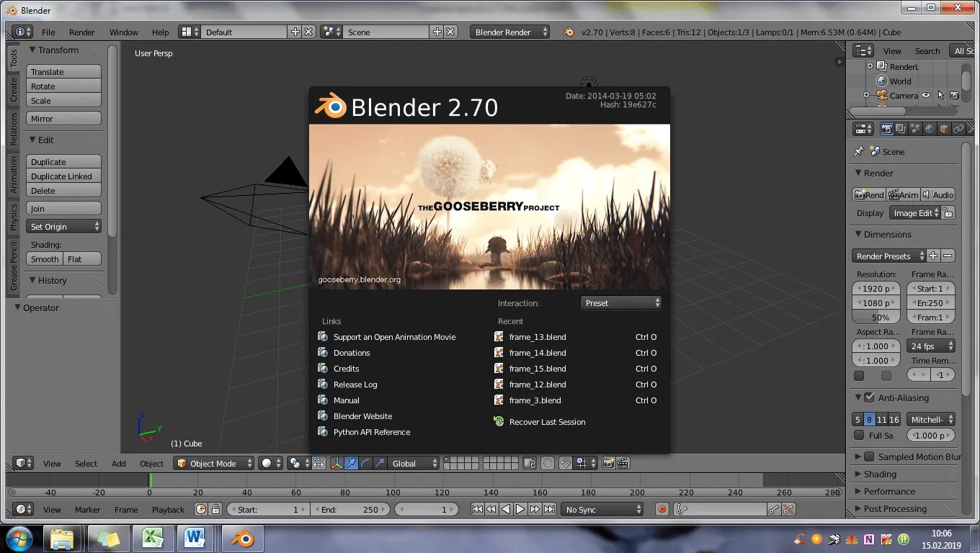This screenshot has height=553, width=980.
Task: Click the screen layout browse icon
Action: pos(190,32)
